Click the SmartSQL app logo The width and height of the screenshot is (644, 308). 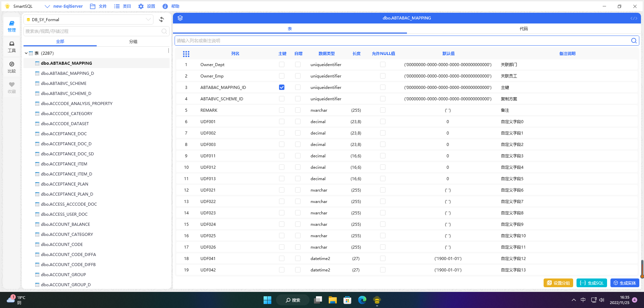point(7,6)
